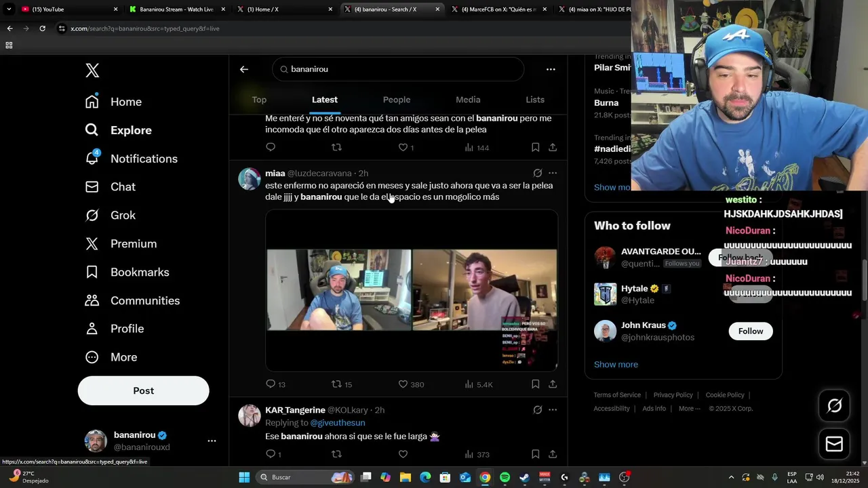This screenshot has height=488, width=868.
Task: Open search options three-dot menu
Action: point(551,69)
